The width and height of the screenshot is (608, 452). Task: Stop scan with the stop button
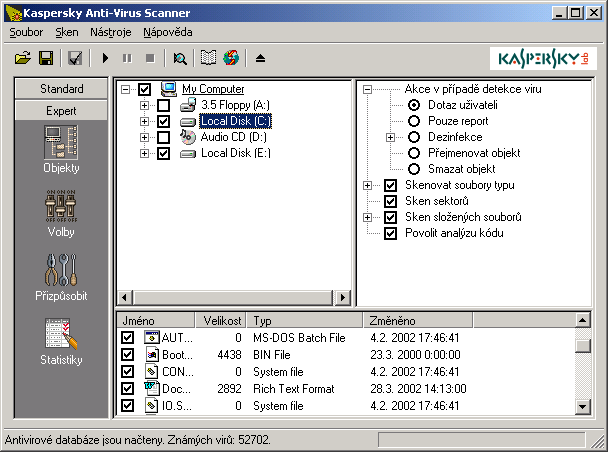click(150, 59)
